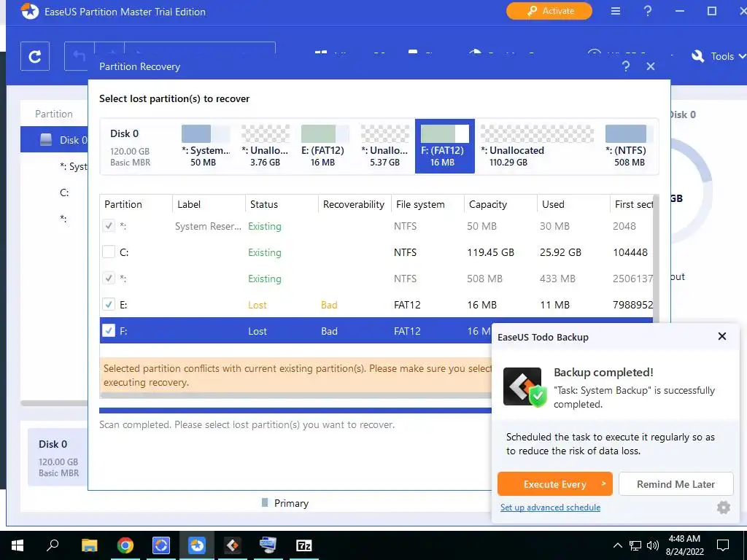Click the vertical scrollbar of the partition table
747x560 pixels.
coord(656,257)
